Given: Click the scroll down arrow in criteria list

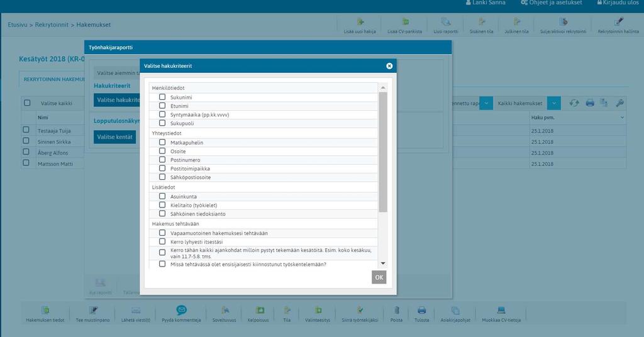Looking at the screenshot, I should coord(383,263).
